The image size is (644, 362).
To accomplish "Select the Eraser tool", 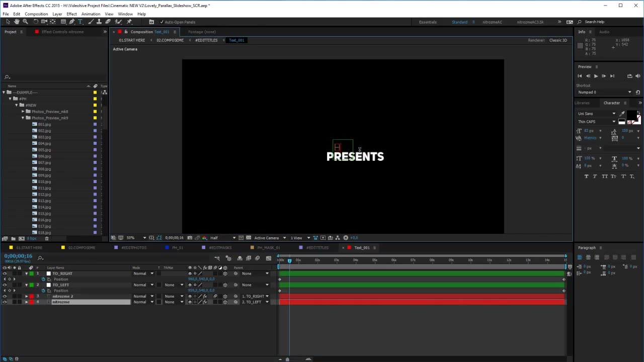I will (108, 22).
